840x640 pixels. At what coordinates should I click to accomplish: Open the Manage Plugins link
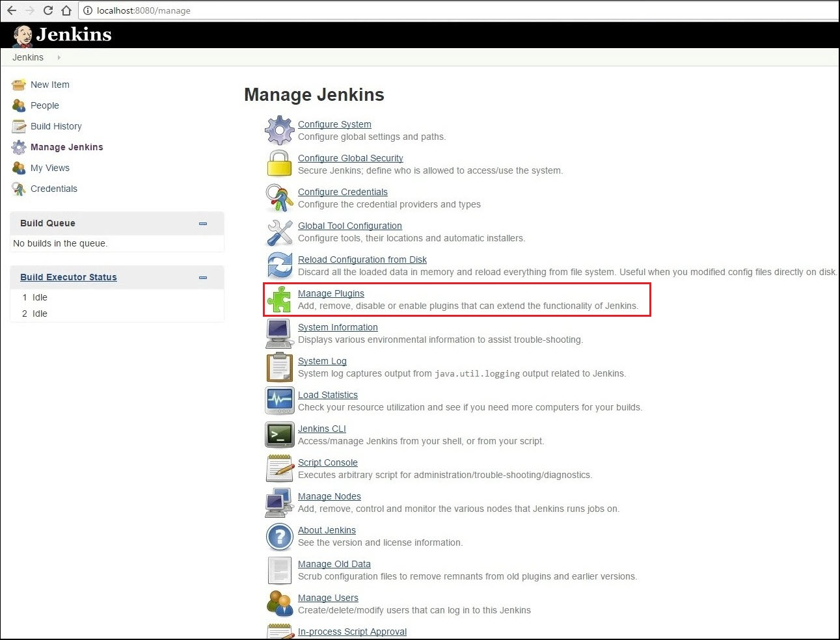[x=331, y=293]
